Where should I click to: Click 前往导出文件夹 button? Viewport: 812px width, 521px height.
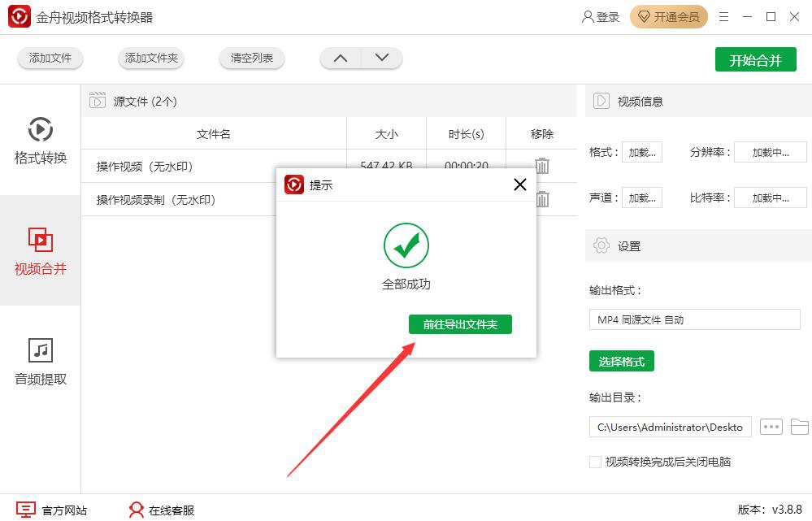click(460, 324)
